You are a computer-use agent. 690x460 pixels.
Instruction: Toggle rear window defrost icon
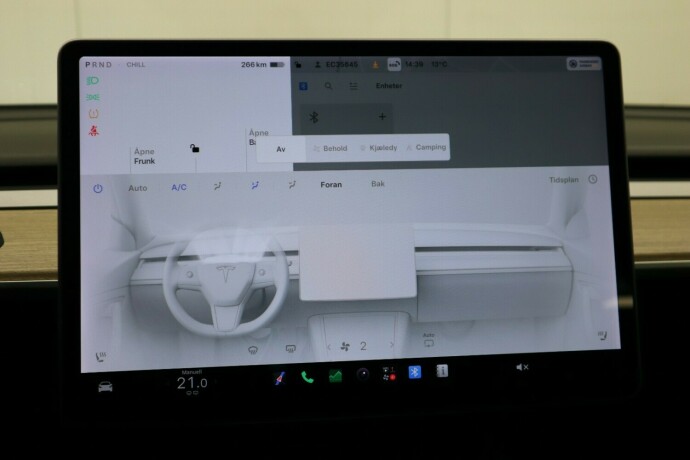click(290, 349)
